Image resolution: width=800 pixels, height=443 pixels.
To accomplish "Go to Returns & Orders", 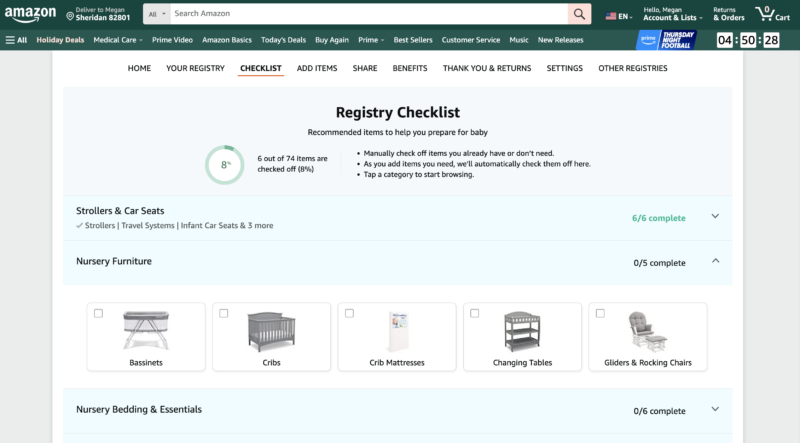I will [x=728, y=14].
